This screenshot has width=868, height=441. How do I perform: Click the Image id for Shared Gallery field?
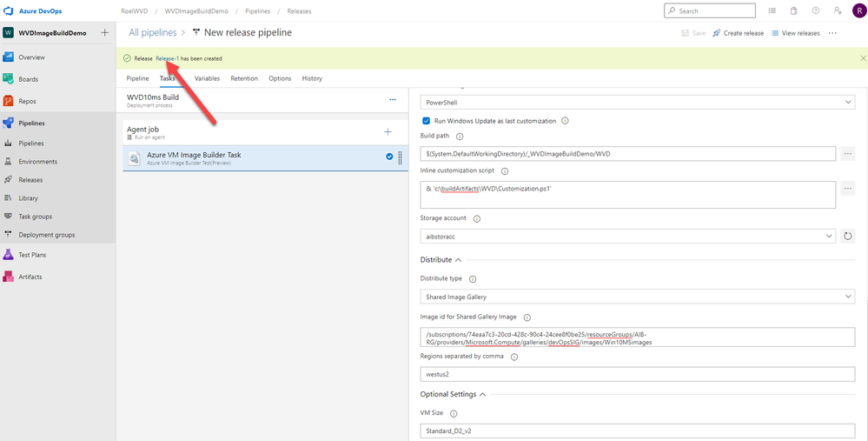point(637,337)
